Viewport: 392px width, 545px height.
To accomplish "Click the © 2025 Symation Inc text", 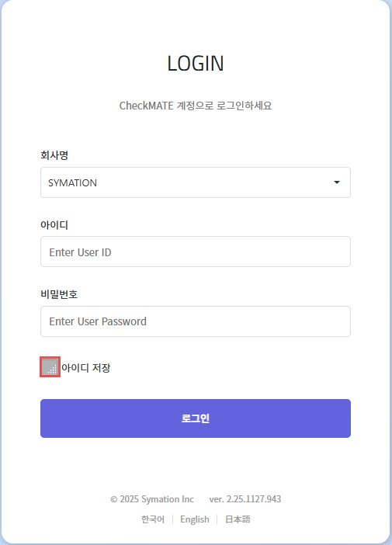I will click(x=152, y=499).
